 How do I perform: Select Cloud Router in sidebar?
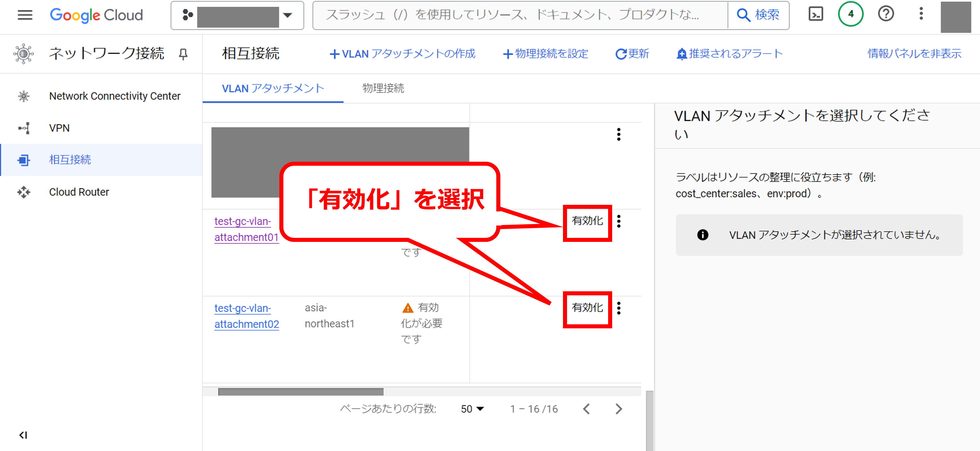79,192
